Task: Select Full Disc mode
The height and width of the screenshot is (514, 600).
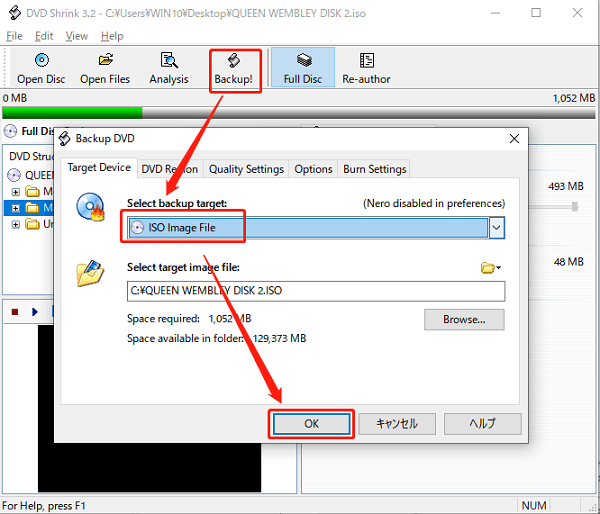Action: [x=303, y=68]
